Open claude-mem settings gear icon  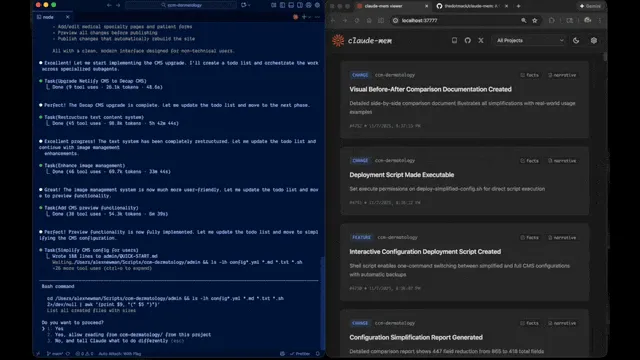click(594, 40)
